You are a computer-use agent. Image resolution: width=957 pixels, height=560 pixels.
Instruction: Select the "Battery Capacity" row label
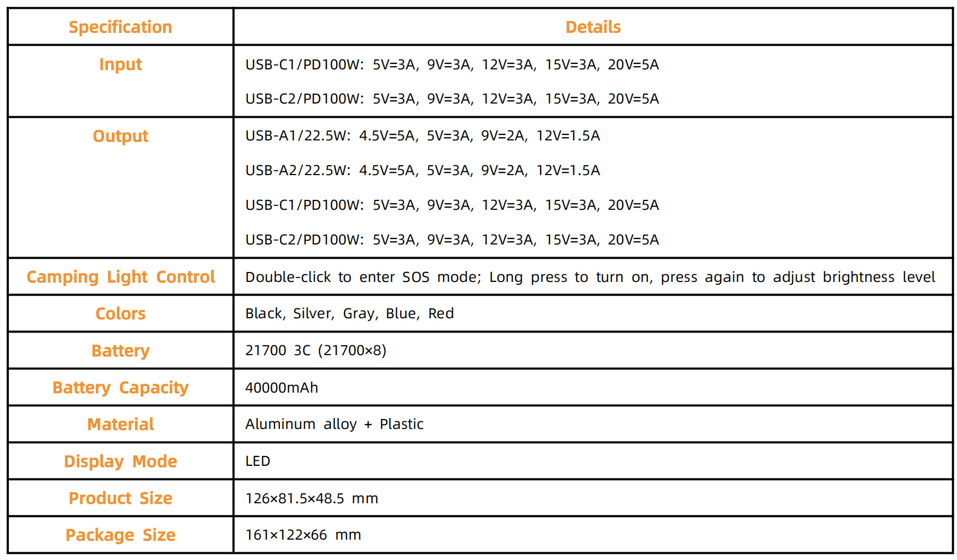[120, 388]
